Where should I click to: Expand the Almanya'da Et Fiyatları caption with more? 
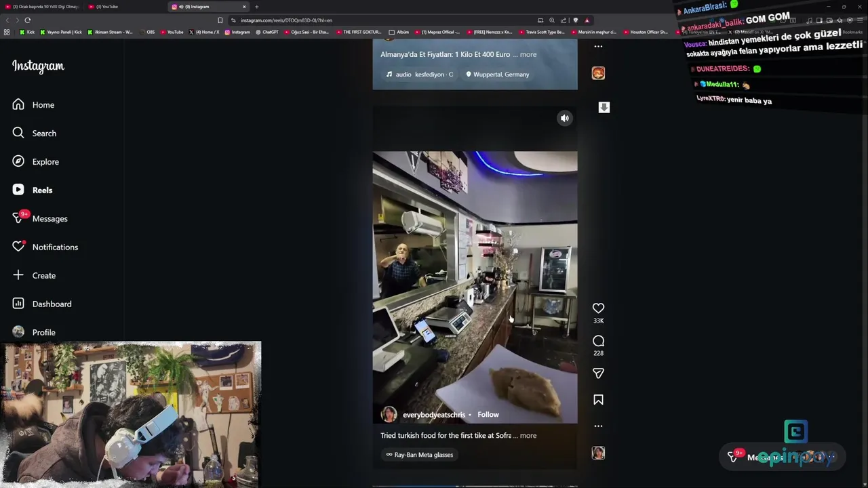coord(528,54)
